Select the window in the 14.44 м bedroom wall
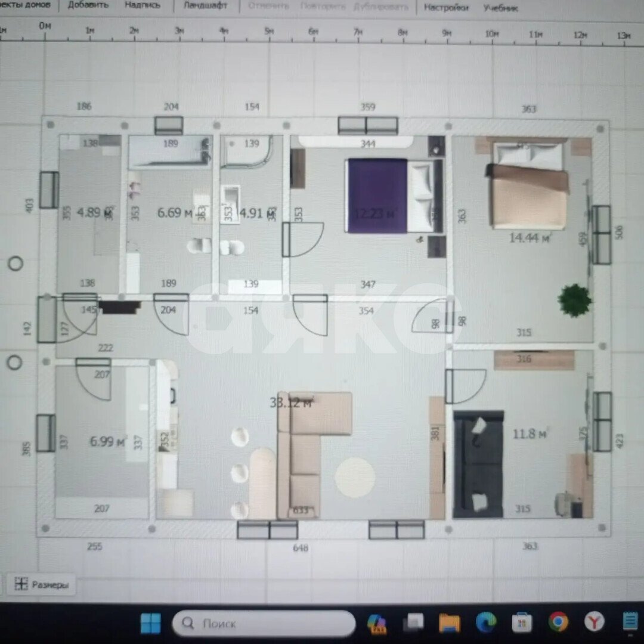Screen dimensions: 644x644 pyautogui.click(x=602, y=234)
